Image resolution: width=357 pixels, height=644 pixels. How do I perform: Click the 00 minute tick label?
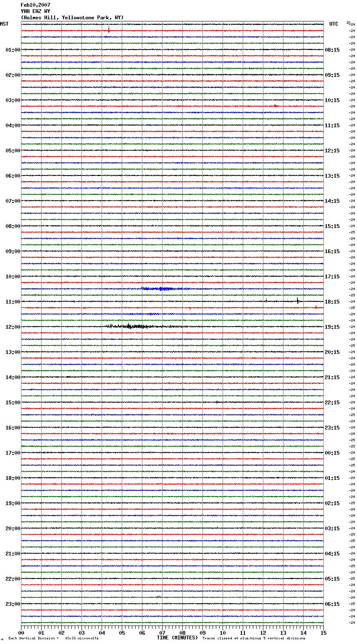pos(21,633)
